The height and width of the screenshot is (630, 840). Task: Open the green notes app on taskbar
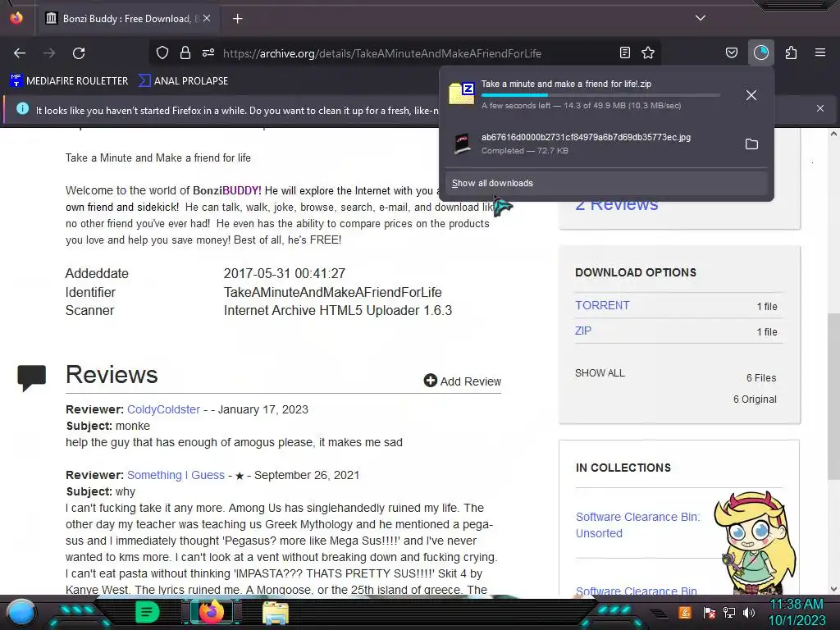148,612
